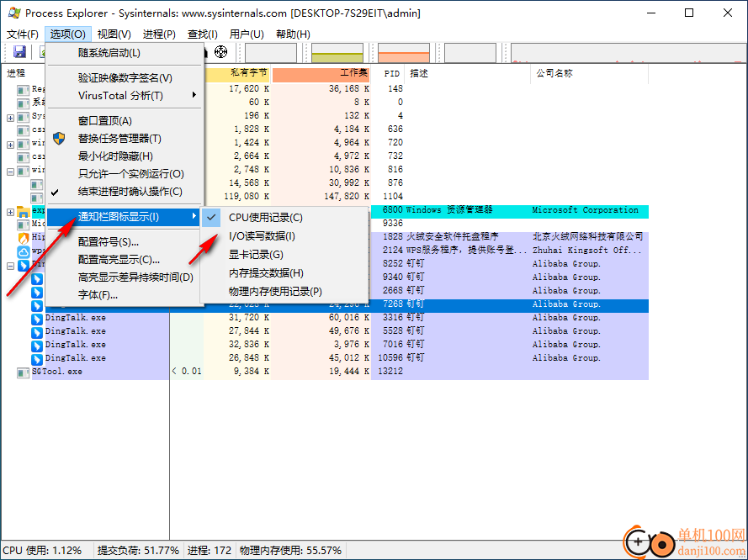
Task: Close the open 选项(O) menu
Action: click(x=68, y=34)
